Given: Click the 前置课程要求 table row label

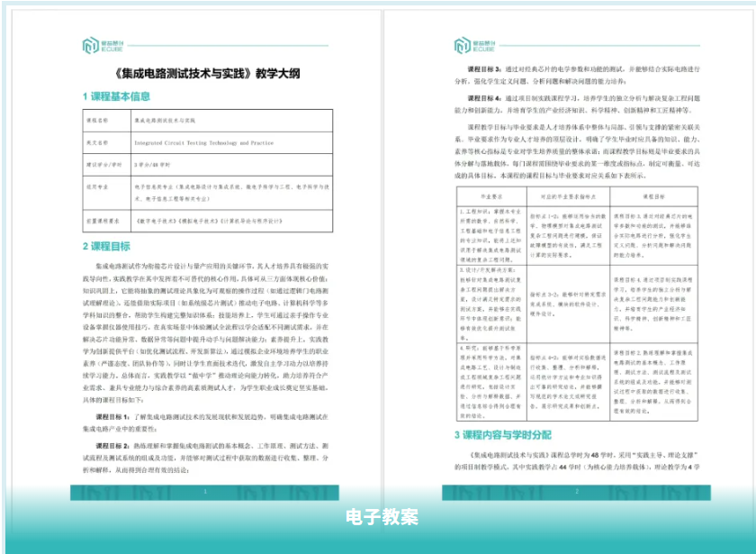Looking at the screenshot, I should tap(103, 219).
